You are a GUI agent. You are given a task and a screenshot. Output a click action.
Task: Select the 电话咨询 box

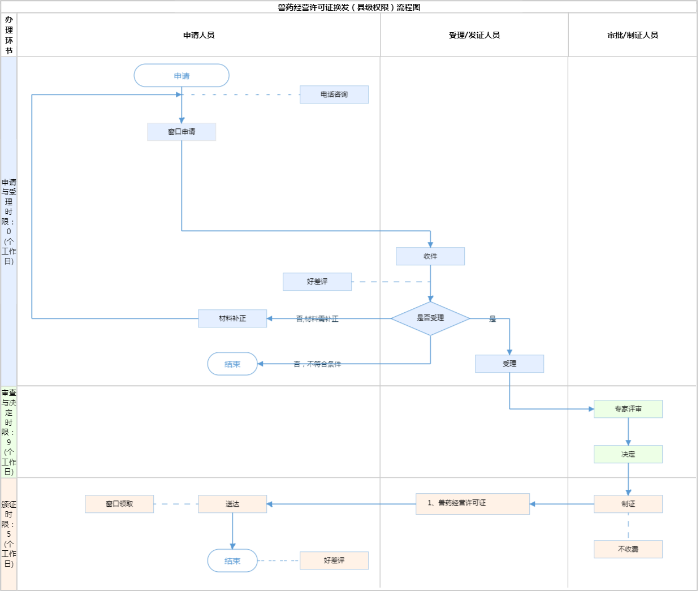click(334, 94)
